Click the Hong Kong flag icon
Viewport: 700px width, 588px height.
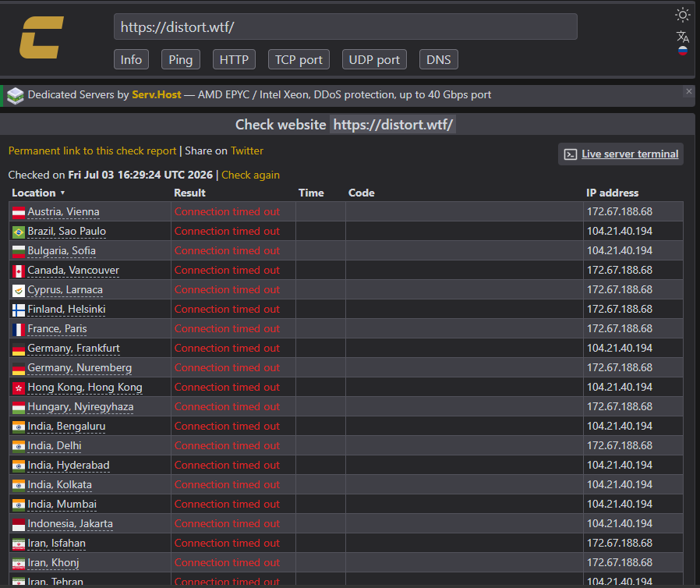pyautogui.click(x=18, y=388)
